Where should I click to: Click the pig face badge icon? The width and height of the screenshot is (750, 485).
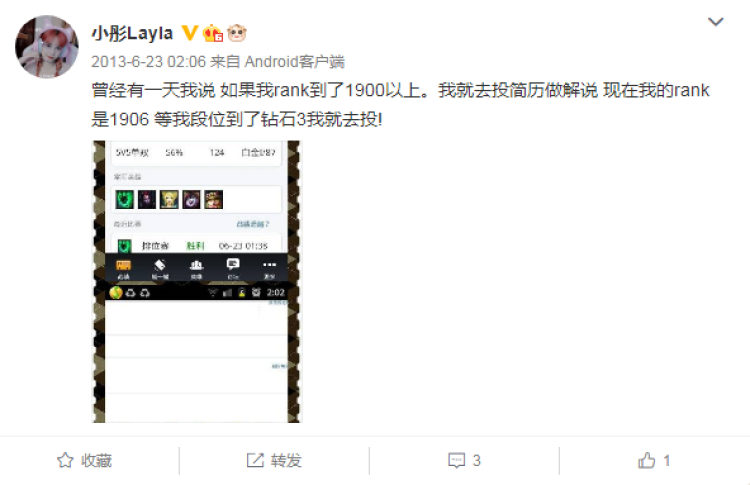[237, 33]
